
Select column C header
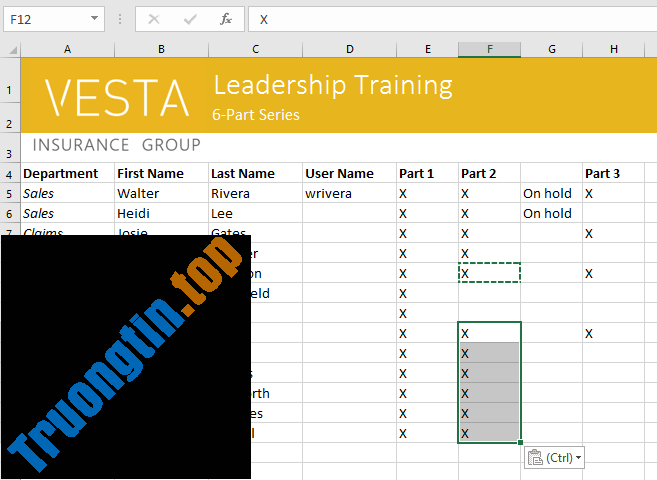(255, 49)
